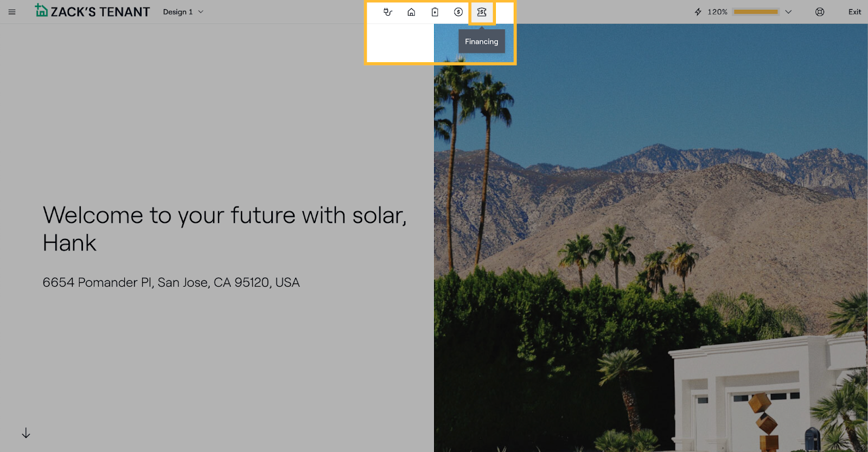Open the battery storage icon
Viewport: 868px width, 452px height.
[435, 12]
